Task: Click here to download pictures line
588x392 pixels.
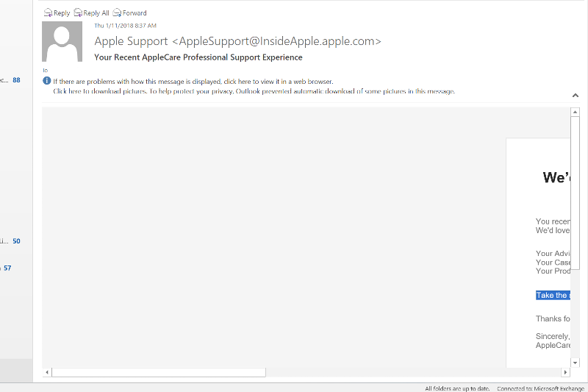Action: pyautogui.click(x=254, y=91)
